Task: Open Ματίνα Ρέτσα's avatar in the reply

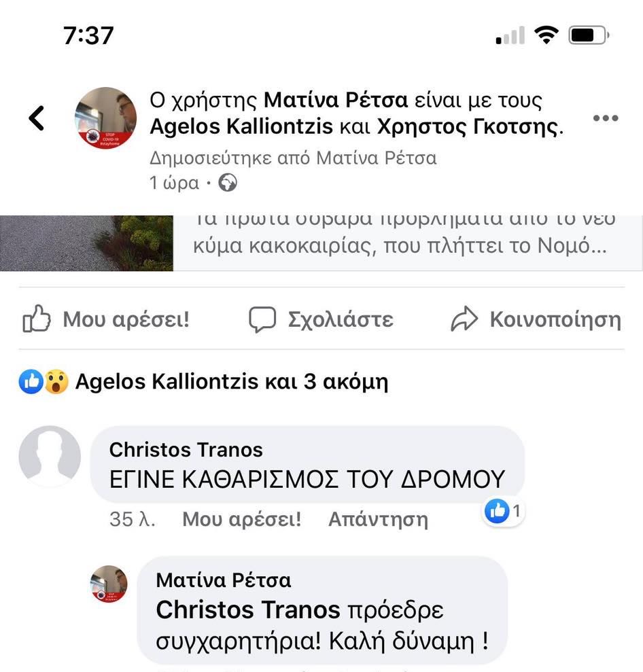Action: coord(109,584)
